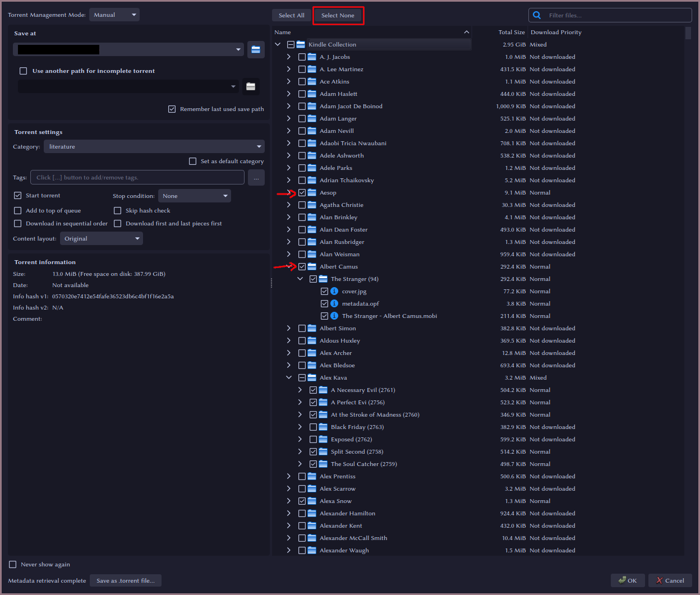Enable Use another path for incomplete torrent

point(23,71)
